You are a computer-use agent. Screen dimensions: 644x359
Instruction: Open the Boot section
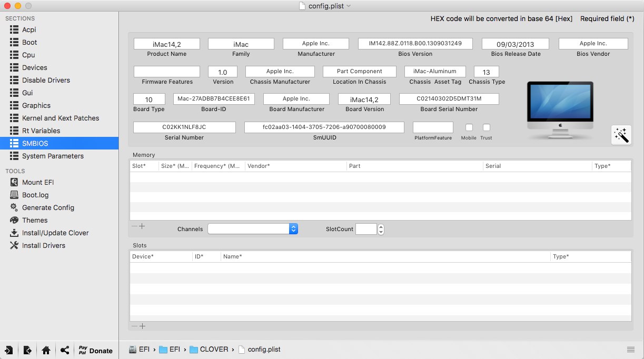[x=59, y=42]
